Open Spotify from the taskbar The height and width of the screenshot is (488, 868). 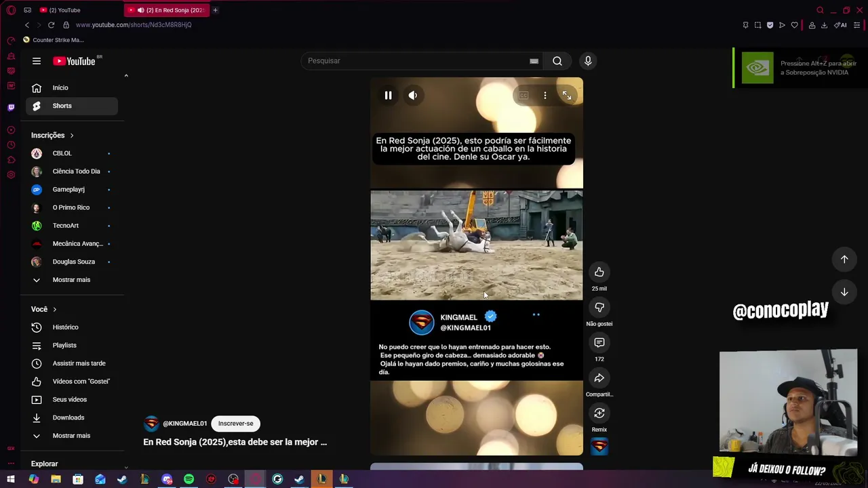pyautogui.click(x=189, y=479)
